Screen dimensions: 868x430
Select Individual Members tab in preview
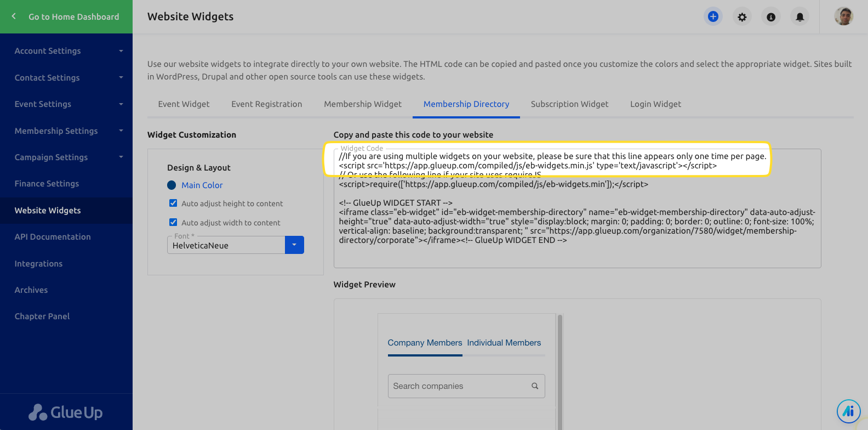click(504, 343)
